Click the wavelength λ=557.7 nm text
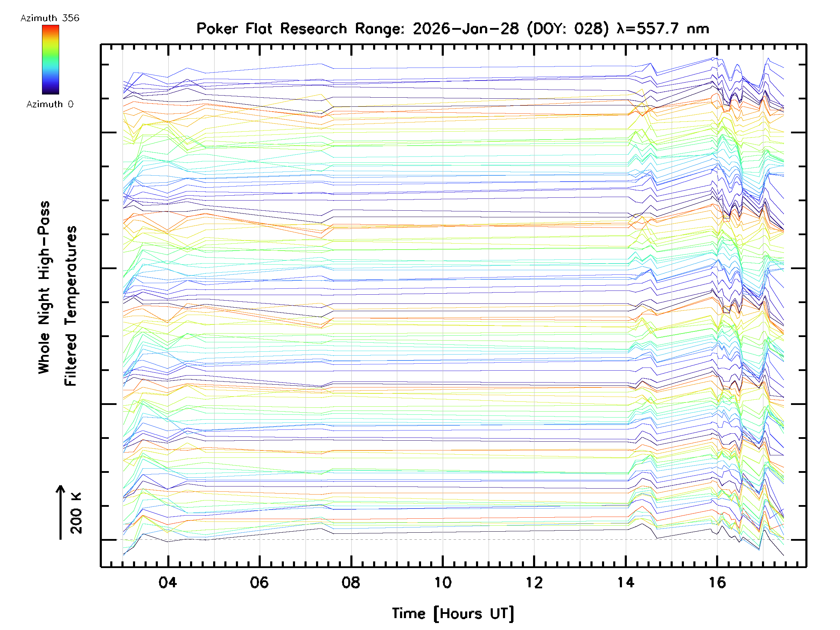 (663, 29)
